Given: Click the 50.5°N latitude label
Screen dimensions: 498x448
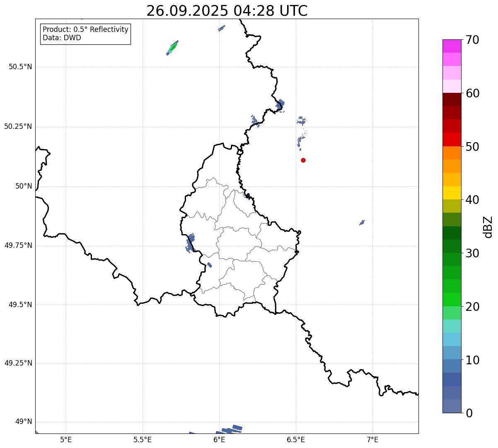Looking at the screenshot, I should point(20,67).
